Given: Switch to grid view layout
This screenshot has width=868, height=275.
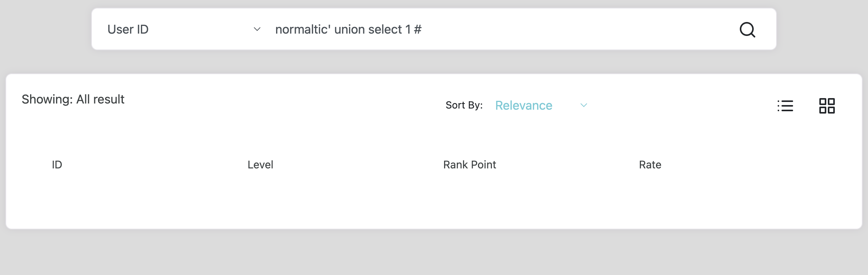Looking at the screenshot, I should (827, 106).
